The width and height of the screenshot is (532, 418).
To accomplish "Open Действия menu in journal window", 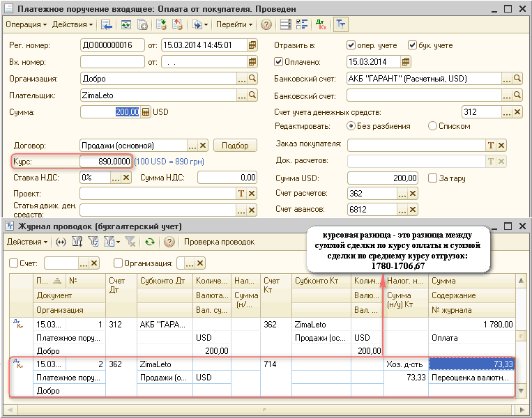I will tap(27, 242).
